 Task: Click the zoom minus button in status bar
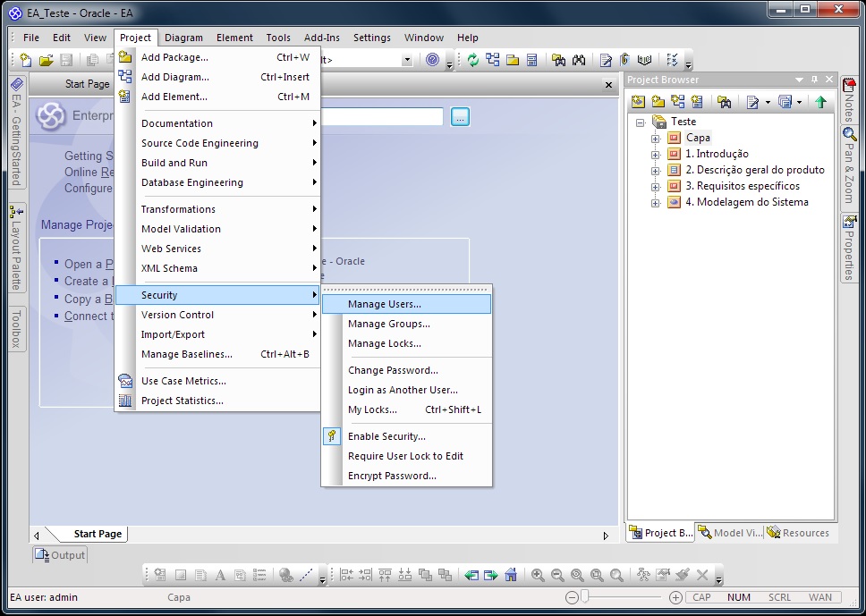pyautogui.click(x=572, y=597)
